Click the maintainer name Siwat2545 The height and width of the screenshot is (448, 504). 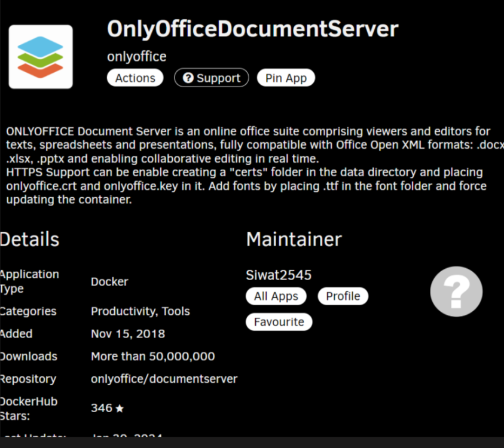tap(279, 275)
